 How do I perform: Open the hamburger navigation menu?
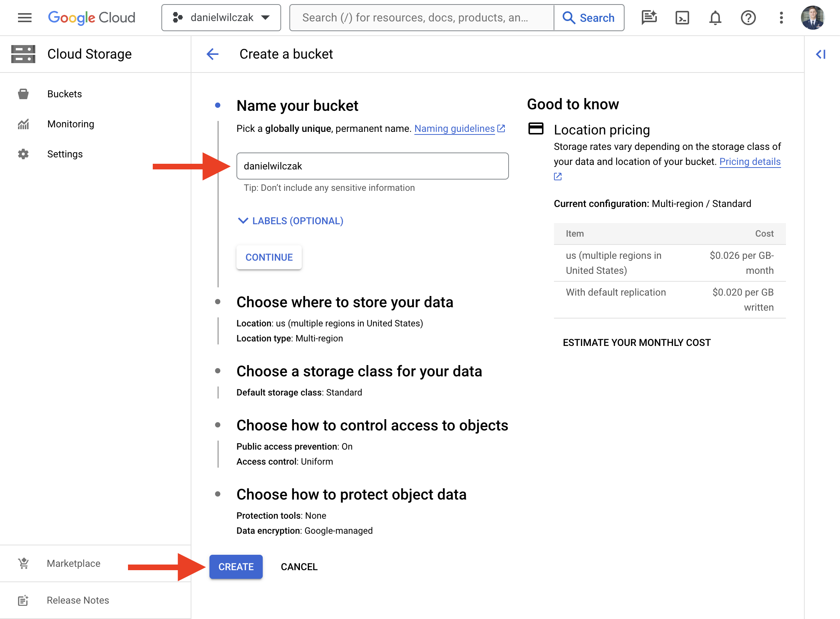(x=25, y=18)
